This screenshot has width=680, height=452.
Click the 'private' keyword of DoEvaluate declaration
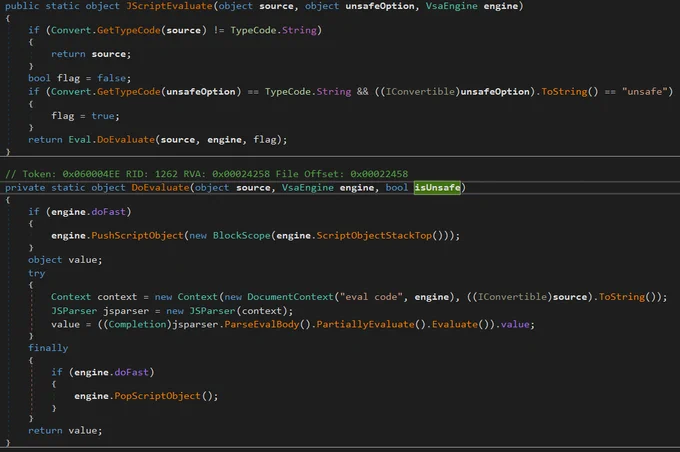coord(25,188)
